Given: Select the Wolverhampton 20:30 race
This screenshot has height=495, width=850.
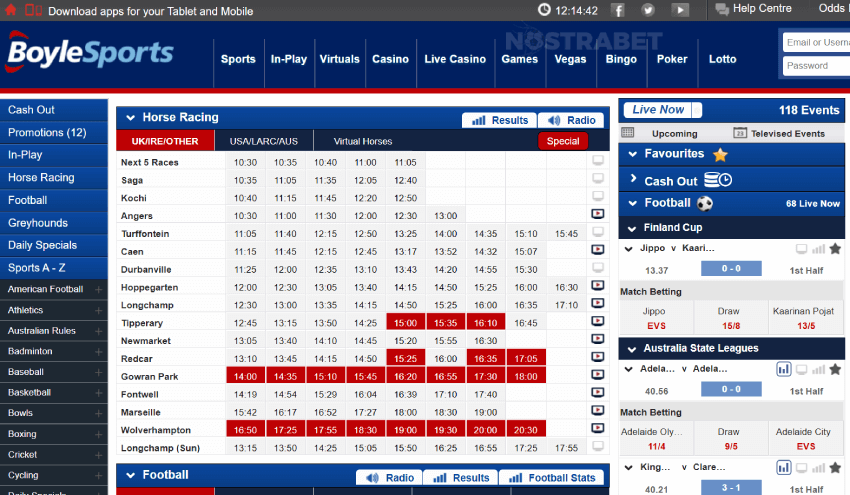Looking at the screenshot, I should pos(526,430).
